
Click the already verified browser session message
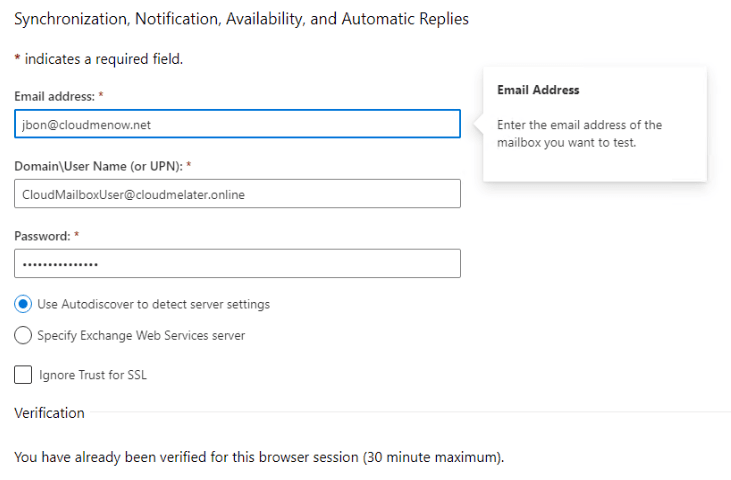(x=259, y=458)
